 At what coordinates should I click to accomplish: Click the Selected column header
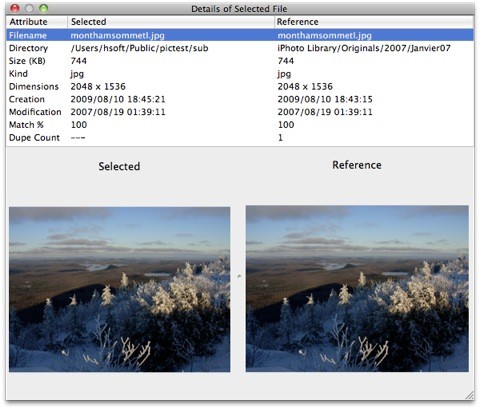tap(171, 22)
